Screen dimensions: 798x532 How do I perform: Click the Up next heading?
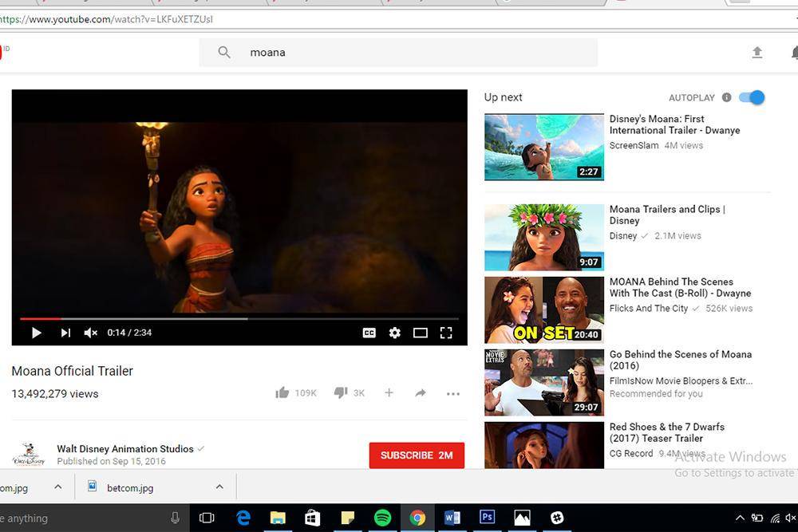(504, 97)
